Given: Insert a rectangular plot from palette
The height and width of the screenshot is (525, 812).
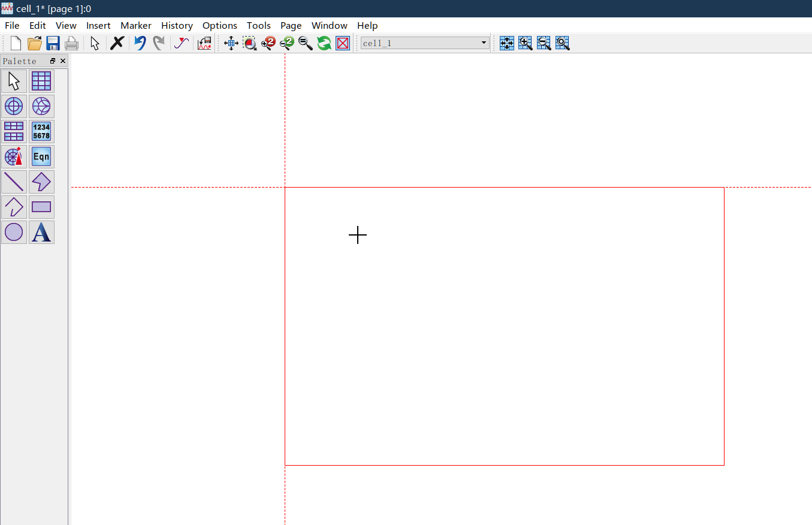Looking at the screenshot, I should point(41,81).
